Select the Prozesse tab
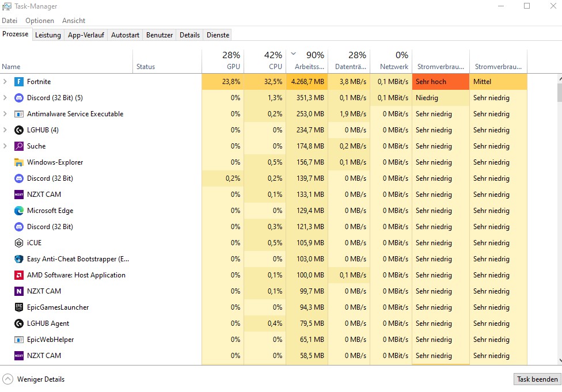The image size is (562, 392). pyautogui.click(x=16, y=34)
